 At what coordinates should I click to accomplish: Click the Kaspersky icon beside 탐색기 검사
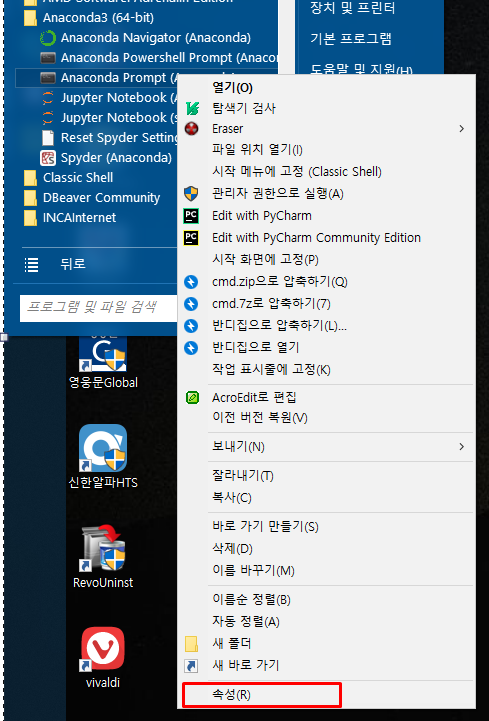(192, 109)
